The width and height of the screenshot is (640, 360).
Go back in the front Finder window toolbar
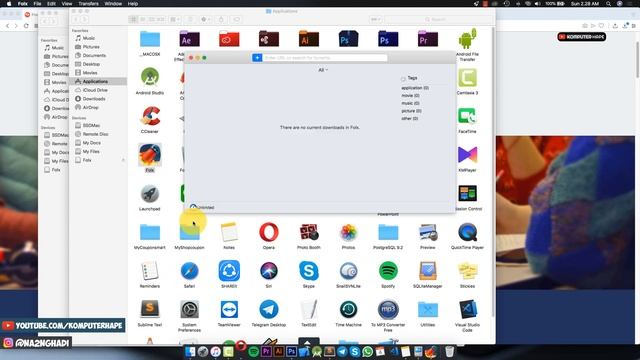[x=76, y=20]
